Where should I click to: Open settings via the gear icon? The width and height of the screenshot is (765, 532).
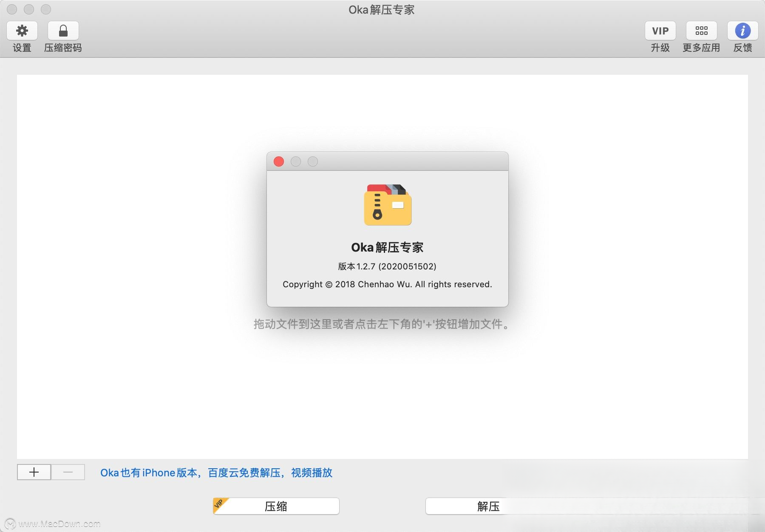[x=22, y=31]
